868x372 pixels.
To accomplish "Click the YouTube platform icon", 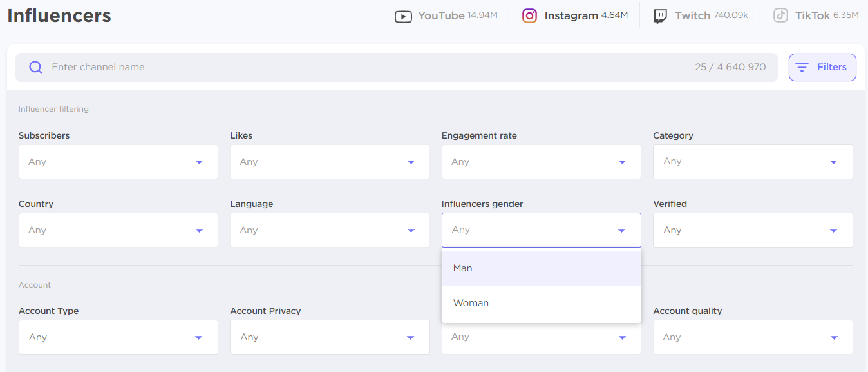I will (x=403, y=16).
